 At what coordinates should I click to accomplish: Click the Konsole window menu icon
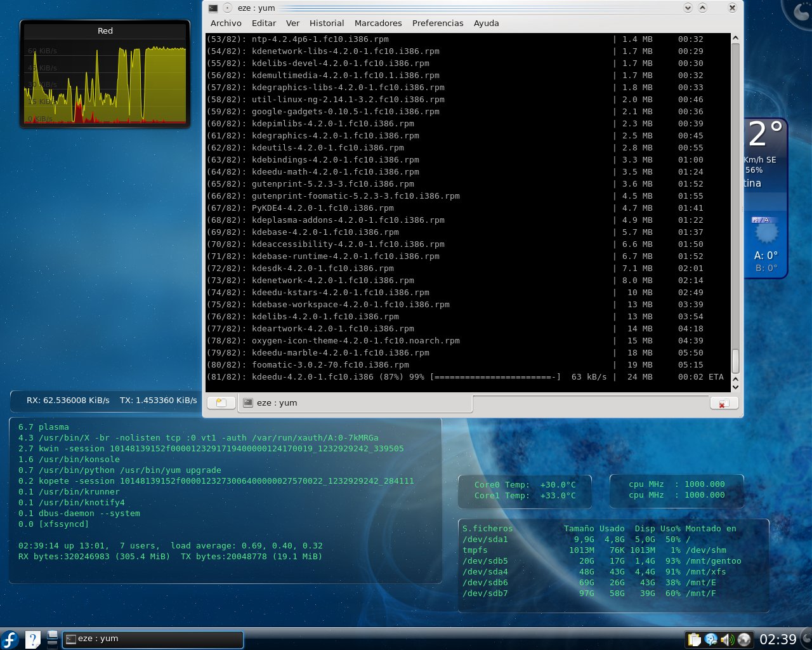pyautogui.click(x=213, y=8)
